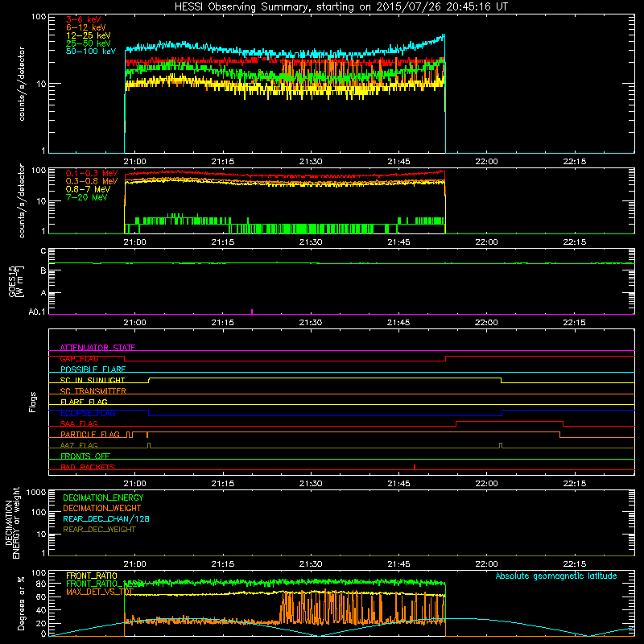The width and height of the screenshot is (644, 644).
Task: Select the GAP_FLAG label
Action: pyautogui.click(x=79, y=358)
